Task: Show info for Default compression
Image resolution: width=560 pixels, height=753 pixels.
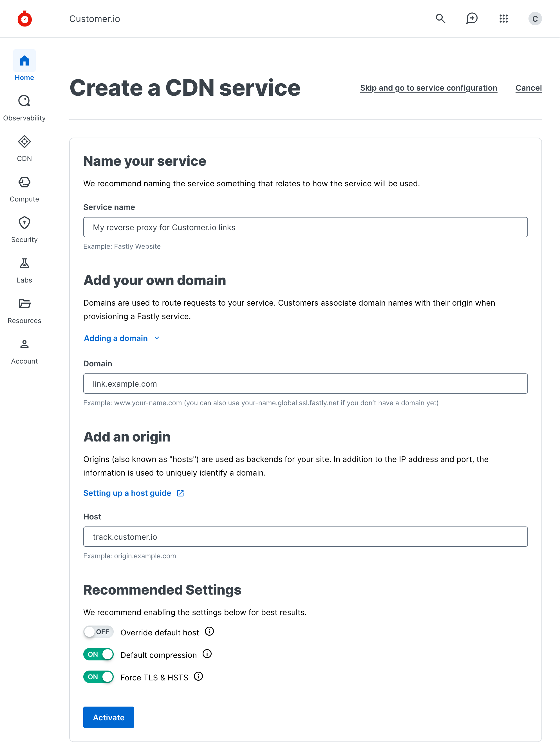Action: coord(207,654)
